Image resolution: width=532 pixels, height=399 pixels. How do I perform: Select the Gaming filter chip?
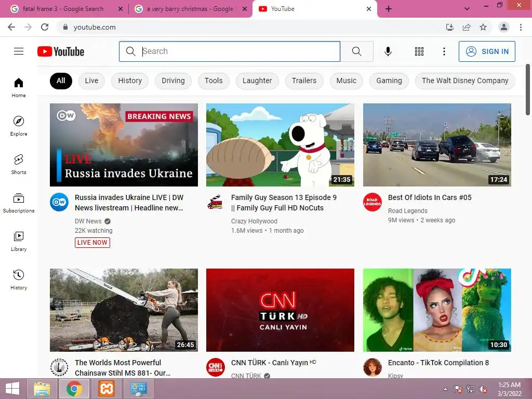[x=389, y=81]
